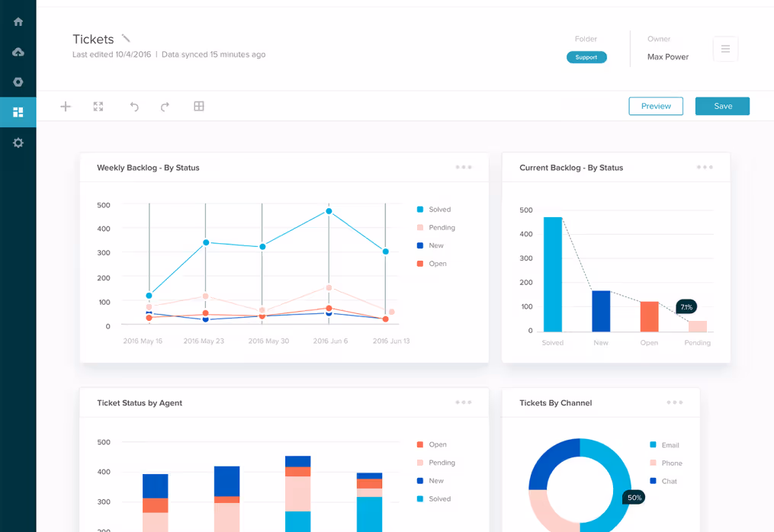Open the Home icon in sidebar

(18, 21)
